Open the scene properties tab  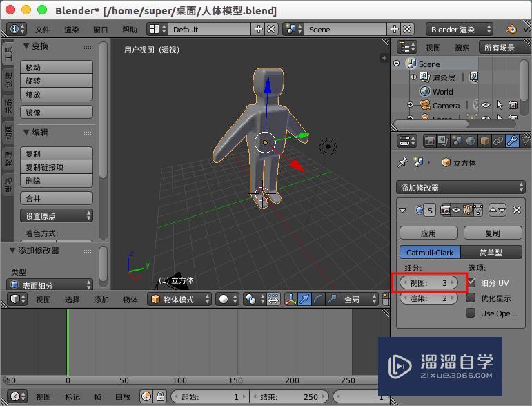click(457, 141)
